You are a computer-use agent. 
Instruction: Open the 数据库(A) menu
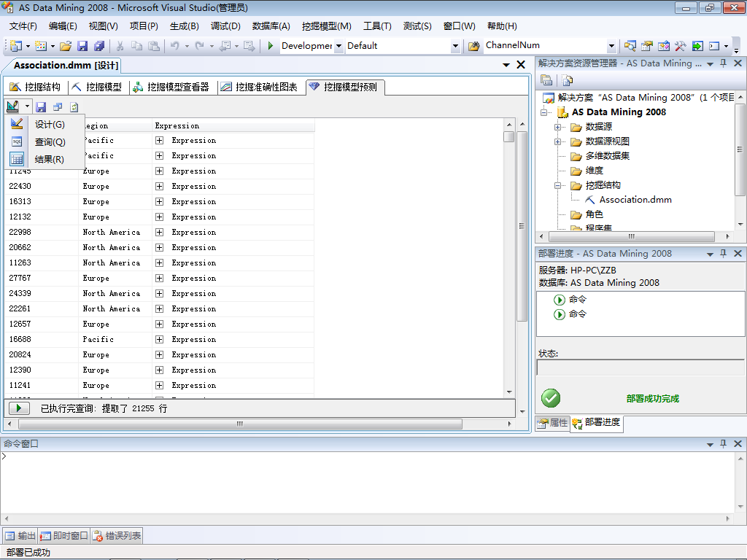[271, 26]
